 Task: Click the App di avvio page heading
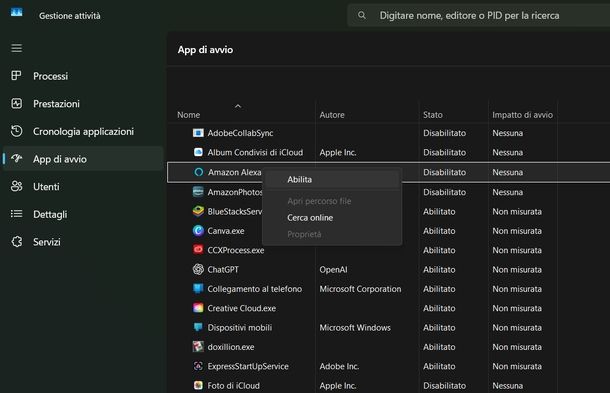[x=205, y=50]
